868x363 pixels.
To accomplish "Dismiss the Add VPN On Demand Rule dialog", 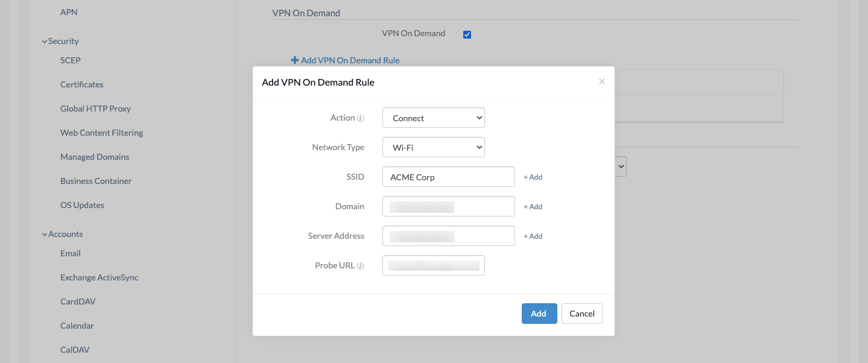I will coord(601,81).
